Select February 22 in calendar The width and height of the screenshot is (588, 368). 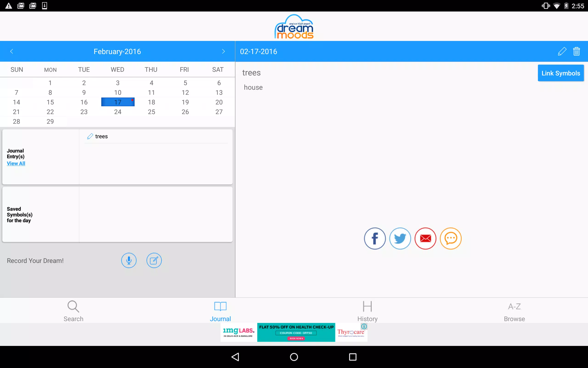pos(50,112)
